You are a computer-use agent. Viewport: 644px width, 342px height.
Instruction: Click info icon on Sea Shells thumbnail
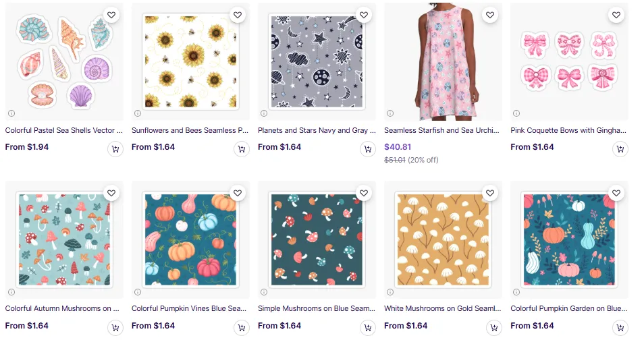pyautogui.click(x=11, y=113)
